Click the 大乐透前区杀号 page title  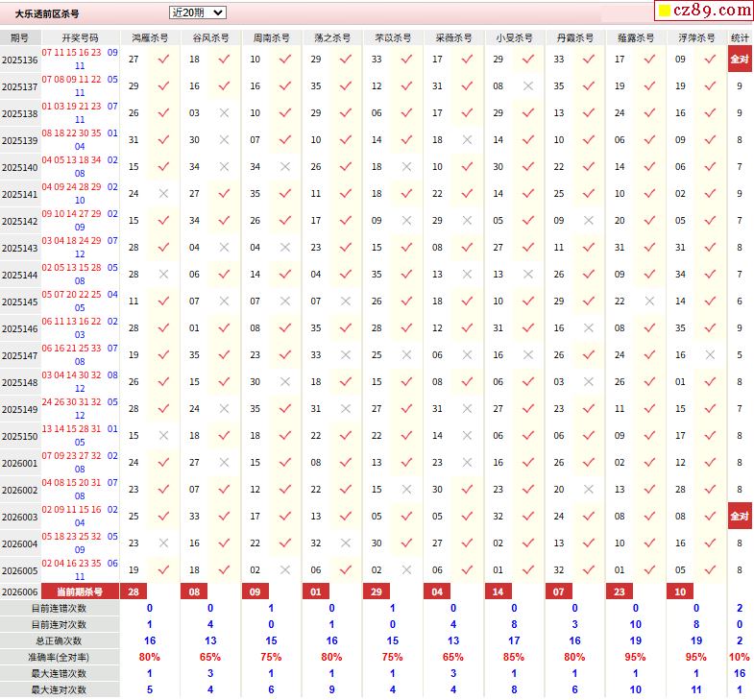[47, 14]
